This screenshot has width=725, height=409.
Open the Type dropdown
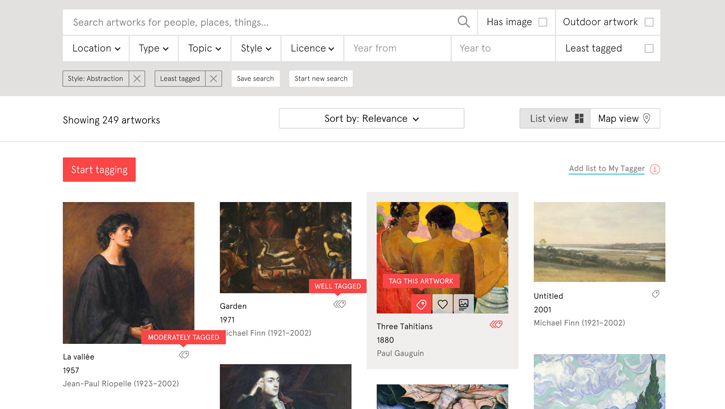(154, 49)
